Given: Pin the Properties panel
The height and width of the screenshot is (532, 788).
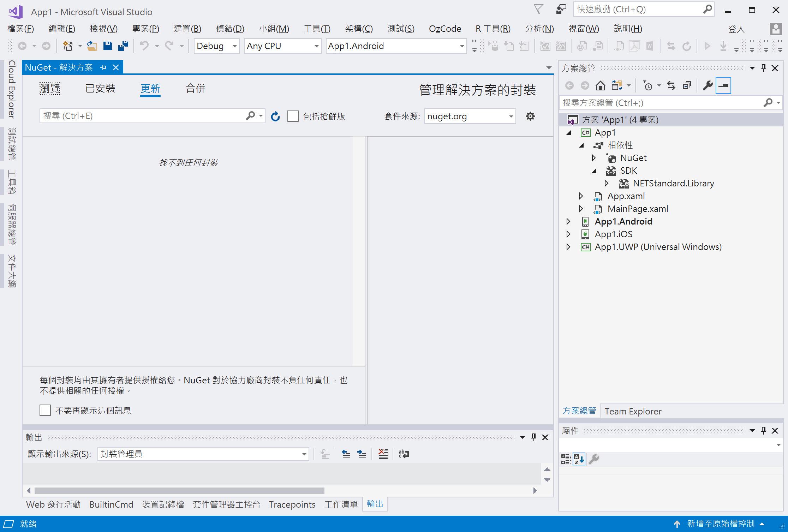Looking at the screenshot, I should click(x=764, y=430).
